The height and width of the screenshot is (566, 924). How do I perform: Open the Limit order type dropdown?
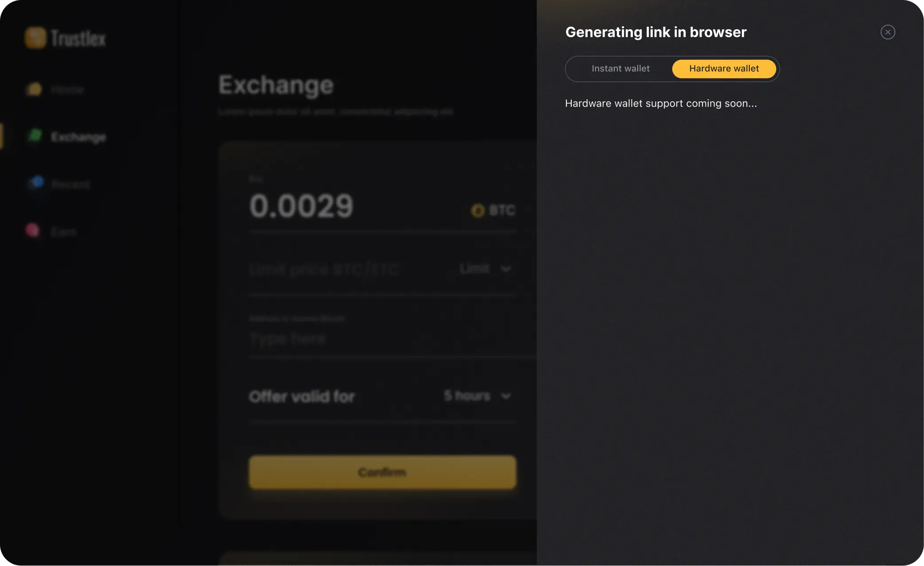coord(485,269)
